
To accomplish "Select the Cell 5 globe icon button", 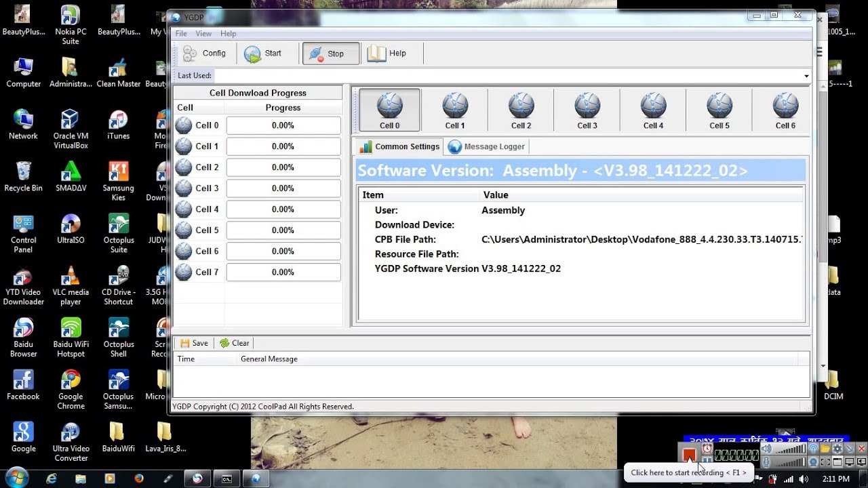I will (719, 110).
